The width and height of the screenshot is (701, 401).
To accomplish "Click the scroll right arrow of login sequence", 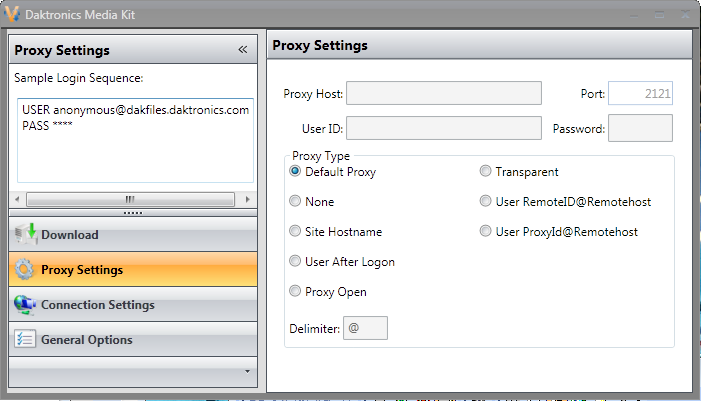I will tap(248, 199).
